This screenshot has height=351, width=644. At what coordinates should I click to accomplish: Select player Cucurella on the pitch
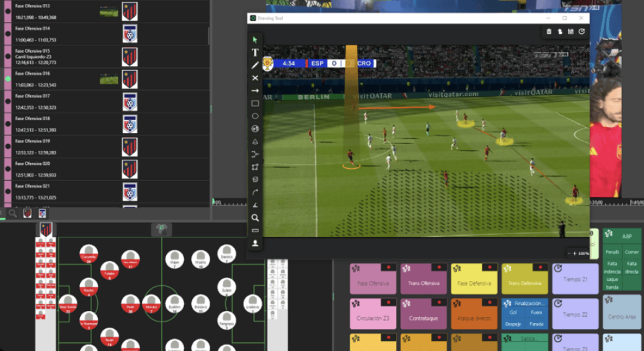click(89, 254)
